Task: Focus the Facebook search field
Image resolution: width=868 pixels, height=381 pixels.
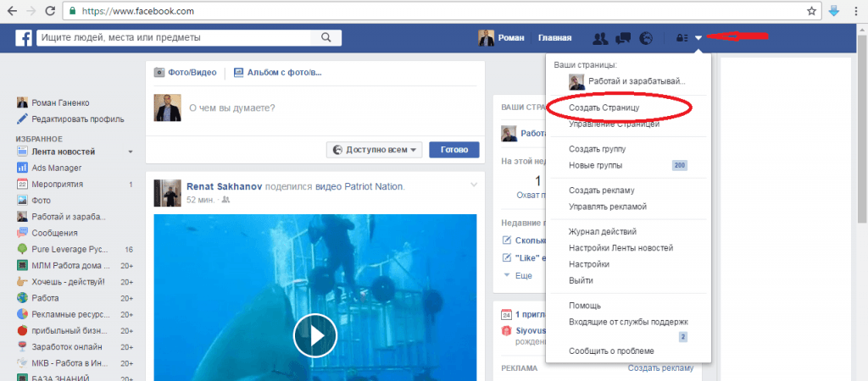Action: tap(174, 37)
